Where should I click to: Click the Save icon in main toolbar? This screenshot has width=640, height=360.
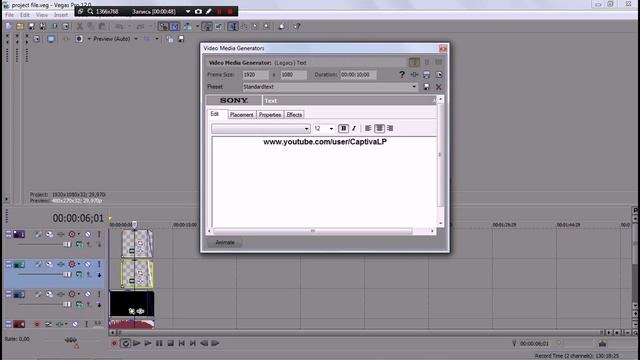(x=31, y=27)
